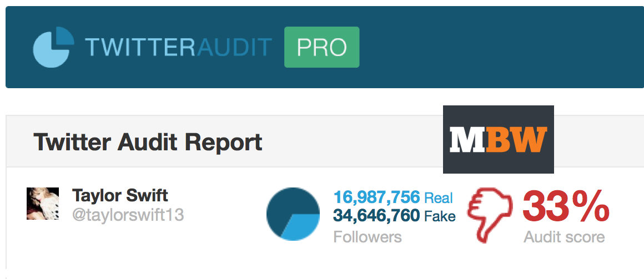This screenshot has height=279, width=644.
Task: Click the 34,646,760 fake followers count
Action: point(376,215)
